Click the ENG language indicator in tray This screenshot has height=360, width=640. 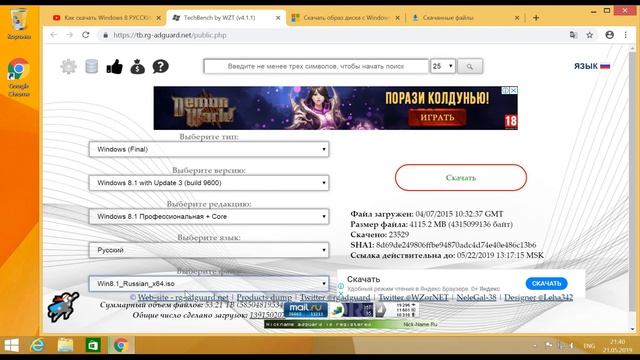click(x=589, y=346)
